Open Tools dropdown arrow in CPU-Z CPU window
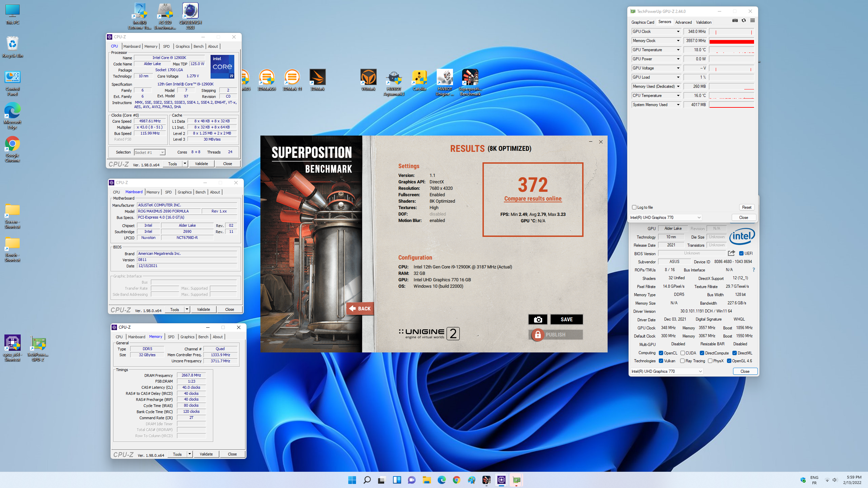Screen dimensions: 868x488 pos(185,164)
